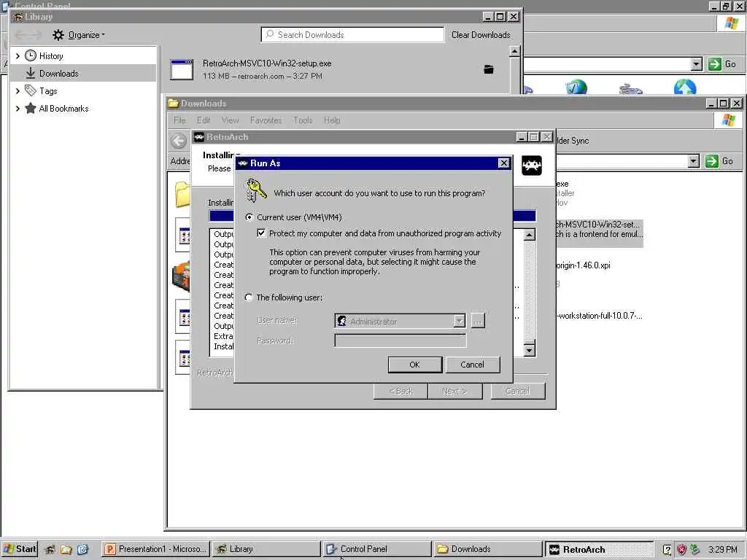747x560 pixels.
Task: Close the Run As dialog
Action: (x=503, y=163)
